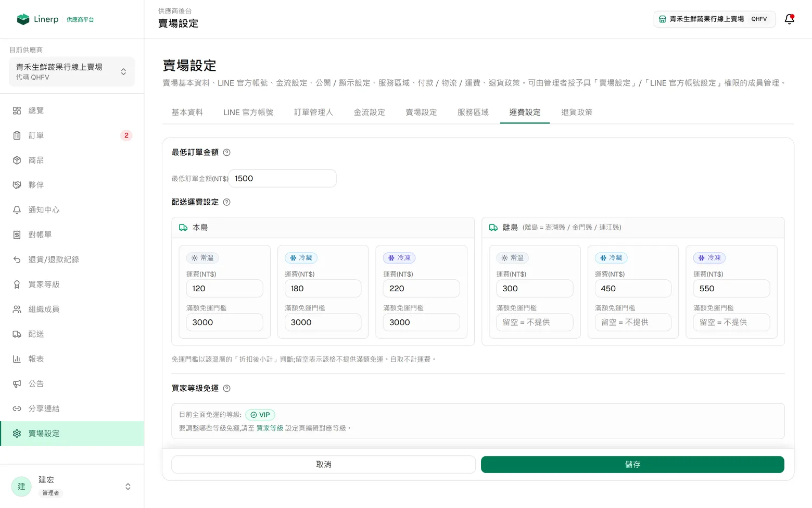Click the Linerp logo icon
Image resolution: width=812 pixels, height=508 pixels.
click(x=23, y=19)
